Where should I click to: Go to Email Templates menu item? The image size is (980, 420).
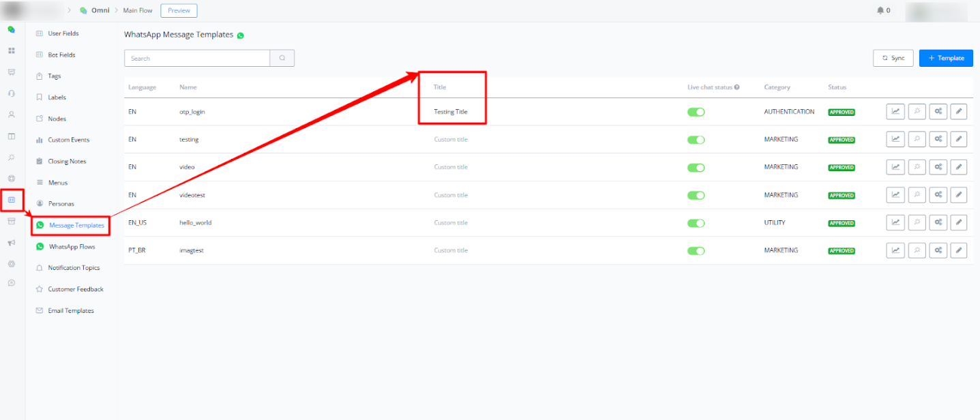[70, 311]
